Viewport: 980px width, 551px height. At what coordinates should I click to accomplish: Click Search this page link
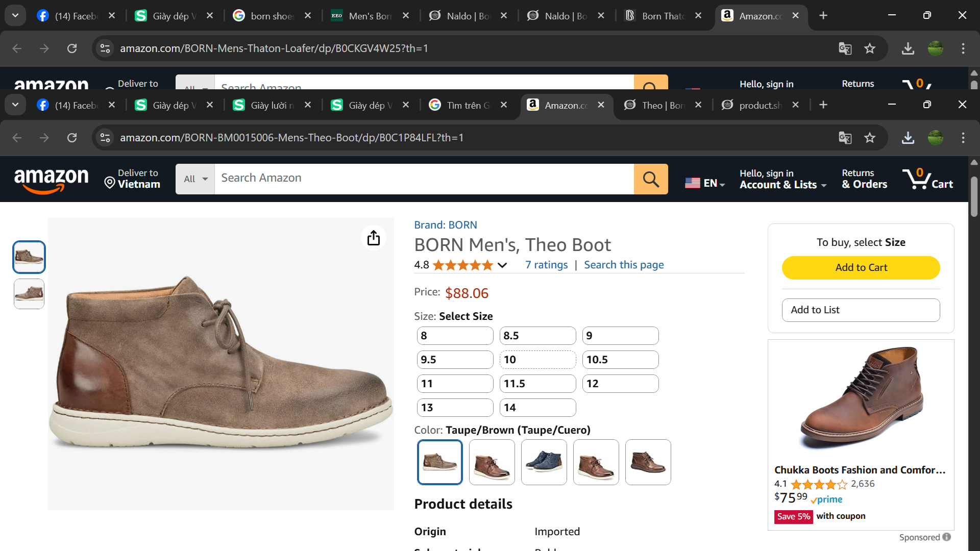coord(624,265)
